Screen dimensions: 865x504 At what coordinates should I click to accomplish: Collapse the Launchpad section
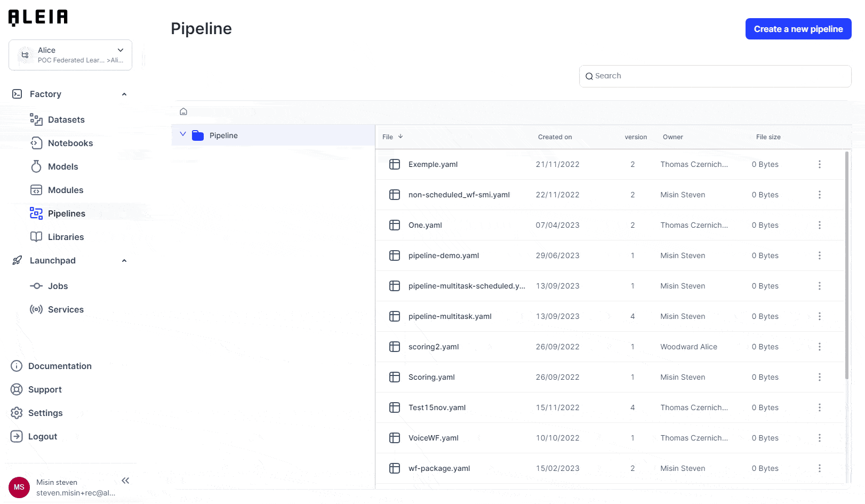click(x=124, y=260)
